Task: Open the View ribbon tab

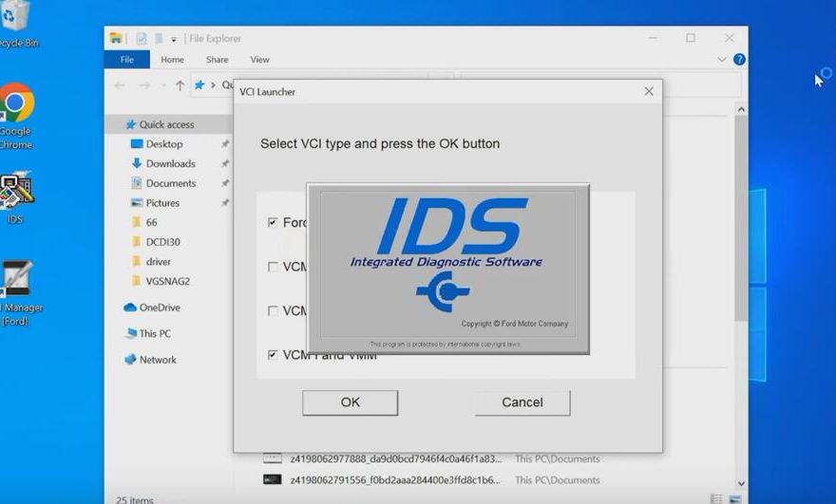Action: click(259, 60)
